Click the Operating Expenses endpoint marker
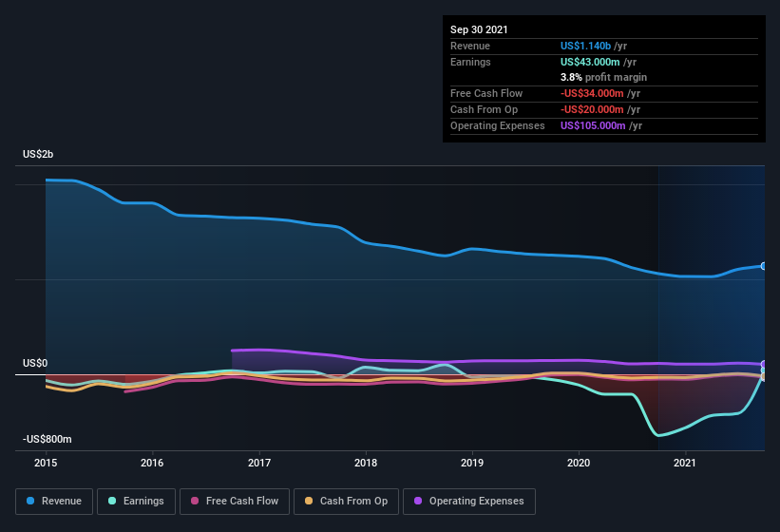The image size is (780, 532). point(763,364)
